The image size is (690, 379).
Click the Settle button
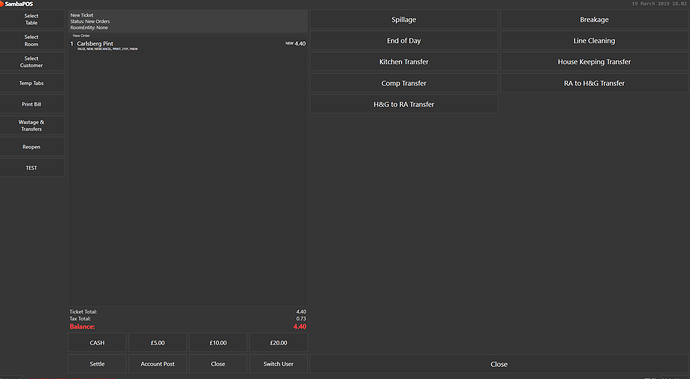[97, 364]
